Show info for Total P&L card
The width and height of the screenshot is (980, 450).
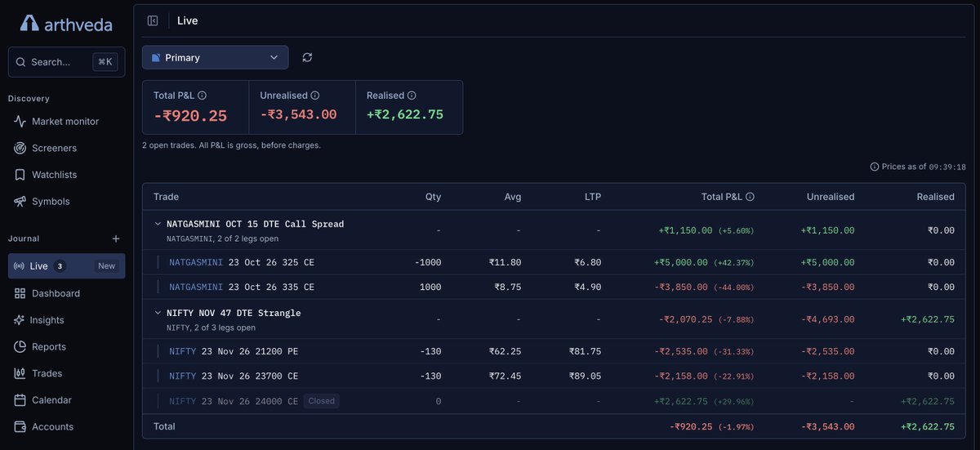[202, 96]
